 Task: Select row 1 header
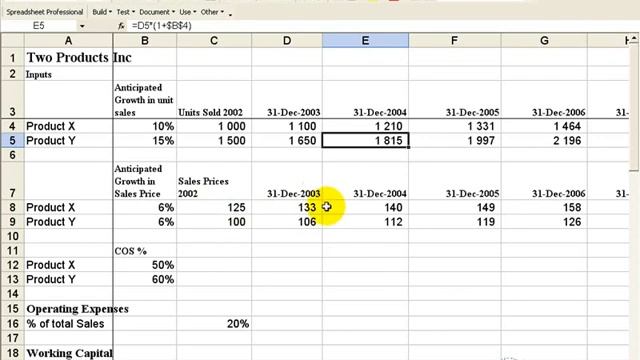[12, 58]
